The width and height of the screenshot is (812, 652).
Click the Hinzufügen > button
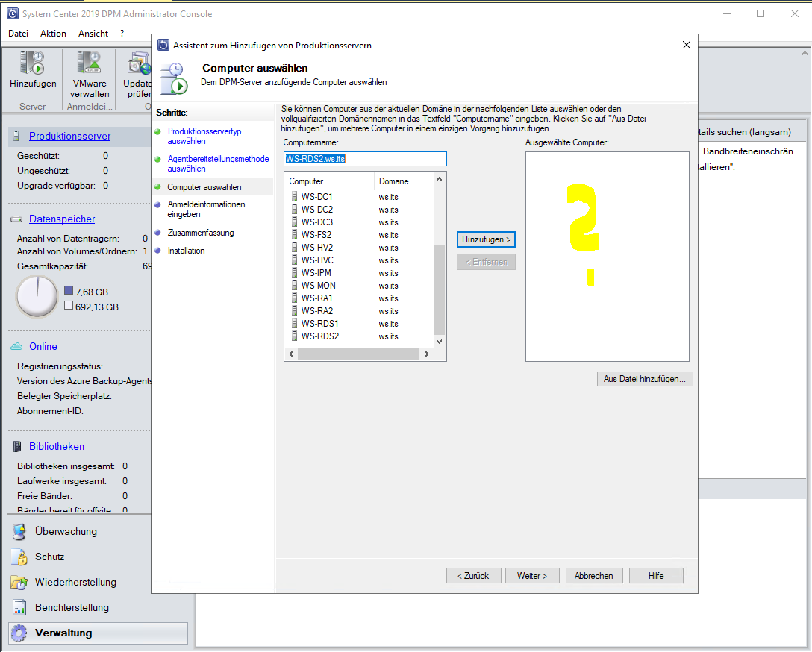[x=486, y=239]
